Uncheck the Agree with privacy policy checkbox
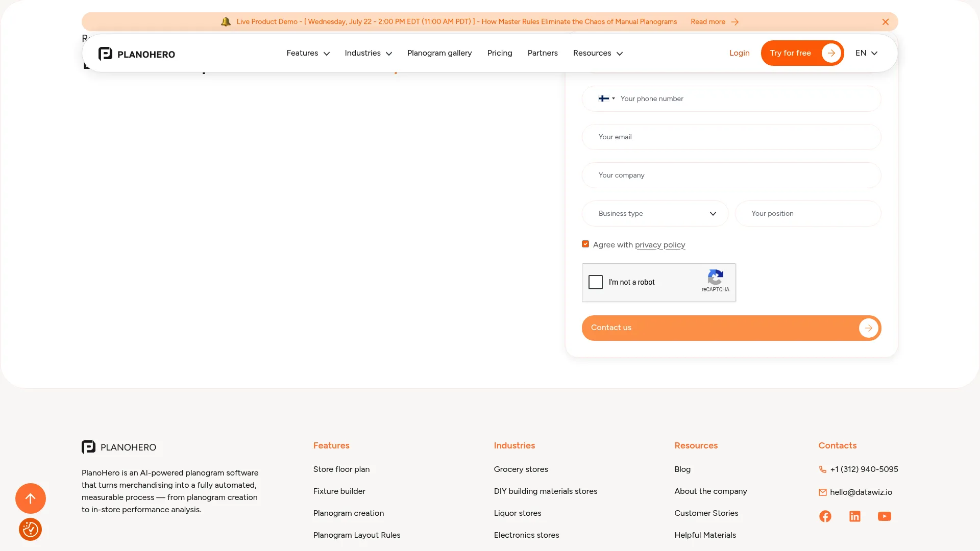The width and height of the screenshot is (980, 551). 585,244
